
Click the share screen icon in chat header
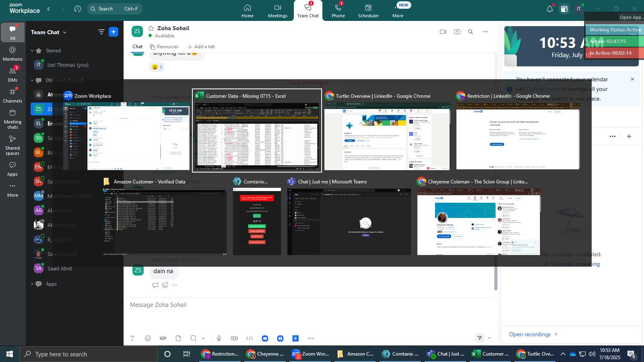pos(457,32)
